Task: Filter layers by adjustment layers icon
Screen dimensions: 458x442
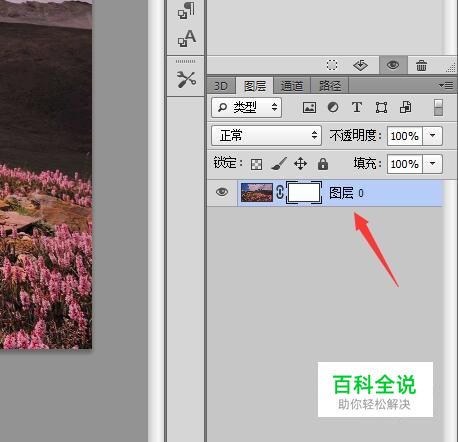Action: click(x=333, y=107)
